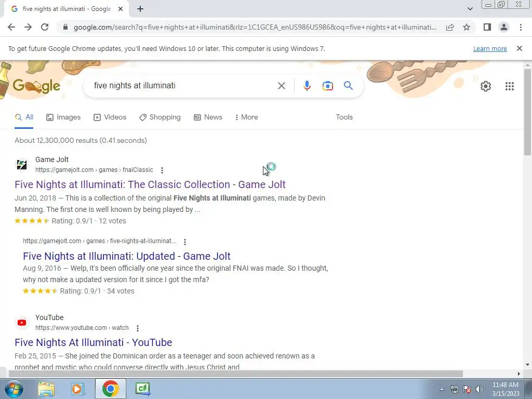This screenshot has width=532, height=399.
Task: Open the Chrome side panel
Action: pyautogui.click(x=487, y=27)
